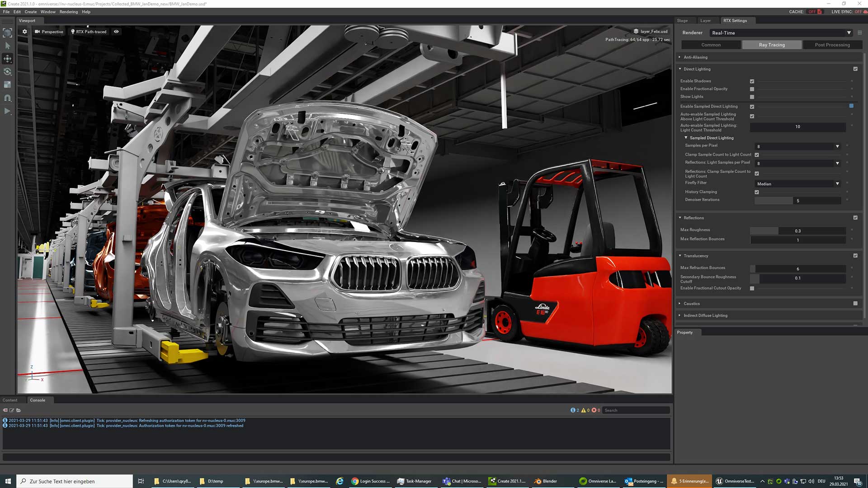
Task: Open a log file using the folder icon
Action: 18,410
